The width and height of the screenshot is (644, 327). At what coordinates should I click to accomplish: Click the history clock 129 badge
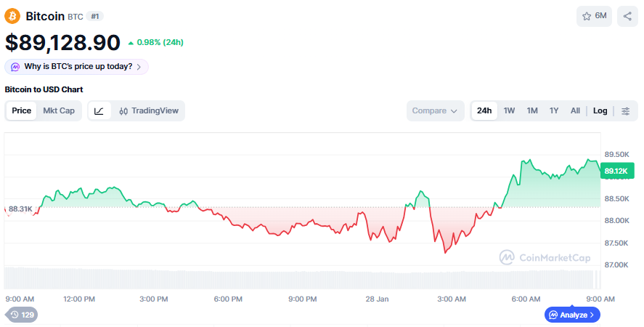pyautogui.click(x=22, y=315)
